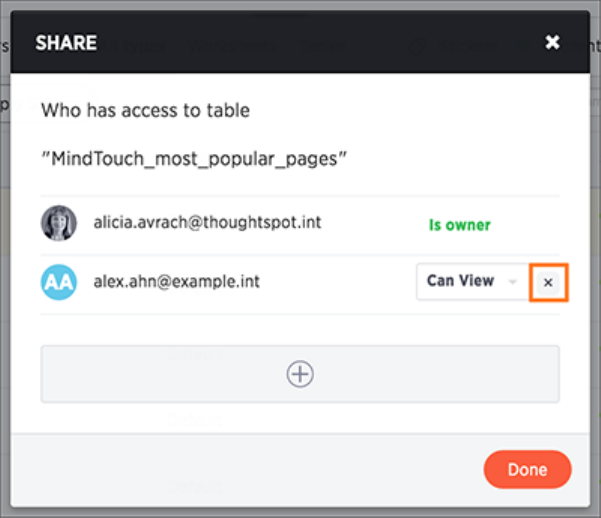
Task: Click the dark Share header bar
Action: coord(300,42)
